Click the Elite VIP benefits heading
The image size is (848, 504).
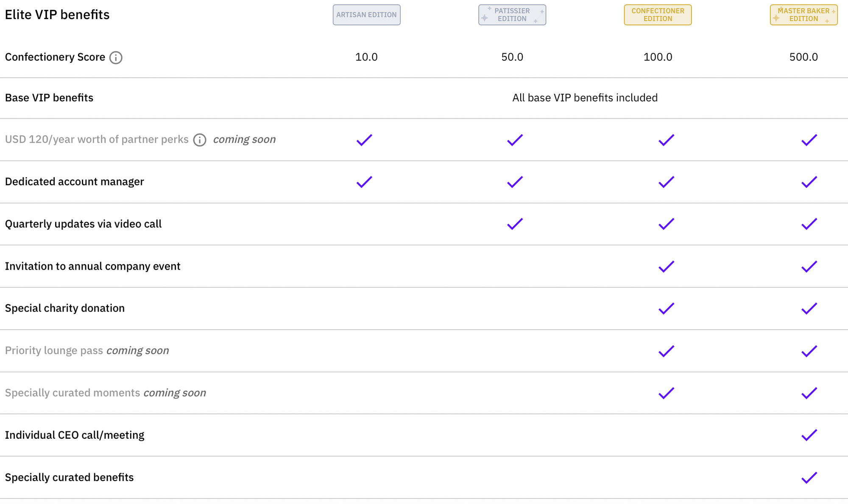click(x=57, y=15)
